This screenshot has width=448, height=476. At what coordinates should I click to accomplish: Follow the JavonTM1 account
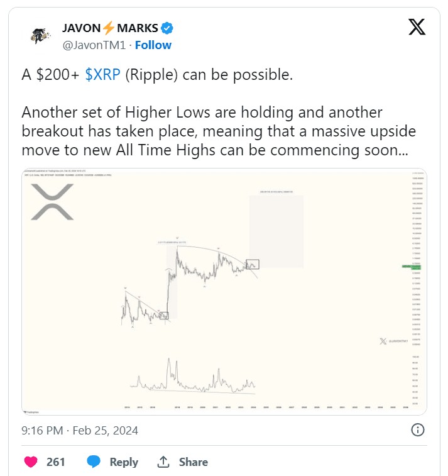tap(153, 45)
